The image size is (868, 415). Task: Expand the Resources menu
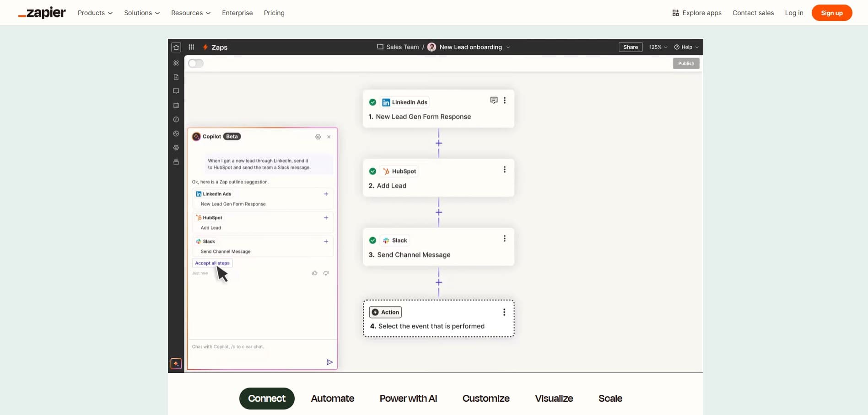point(191,13)
